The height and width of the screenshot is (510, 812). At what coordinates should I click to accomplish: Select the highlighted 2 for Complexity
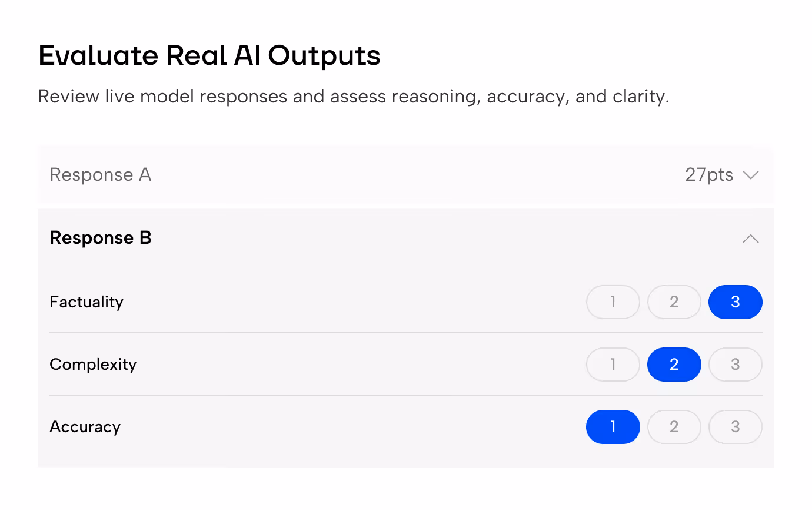(x=674, y=365)
